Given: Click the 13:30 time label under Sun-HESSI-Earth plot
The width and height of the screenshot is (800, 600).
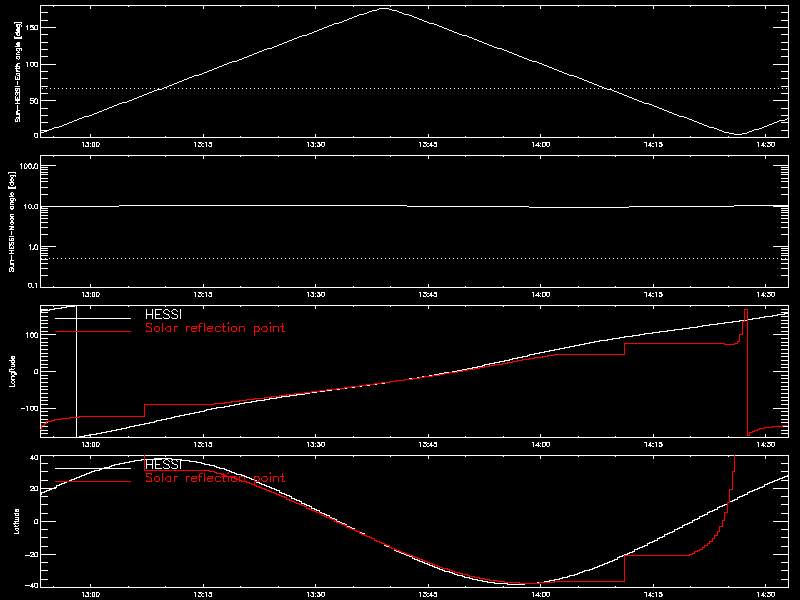Looking at the screenshot, I should pos(316,145).
